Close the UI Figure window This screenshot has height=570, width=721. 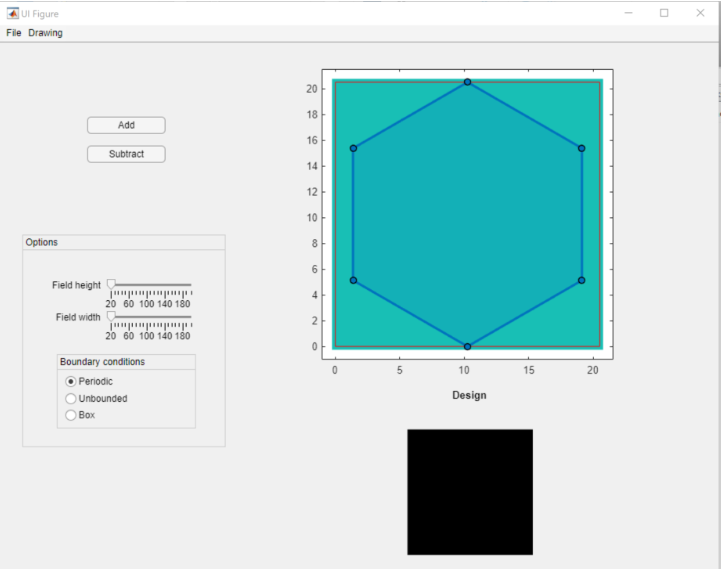[x=700, y=13]
